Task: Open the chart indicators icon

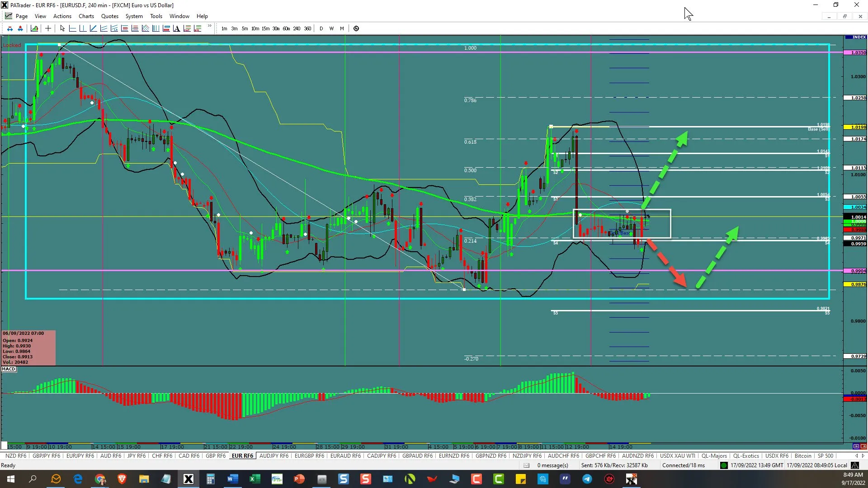Action: click(x=34, y=28)
